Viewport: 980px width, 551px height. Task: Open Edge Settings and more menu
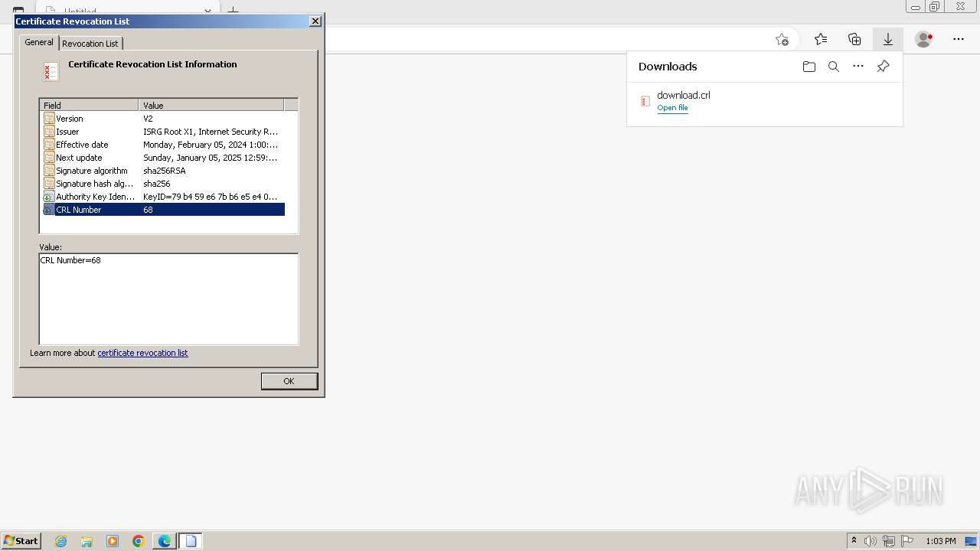coord(959,39)
